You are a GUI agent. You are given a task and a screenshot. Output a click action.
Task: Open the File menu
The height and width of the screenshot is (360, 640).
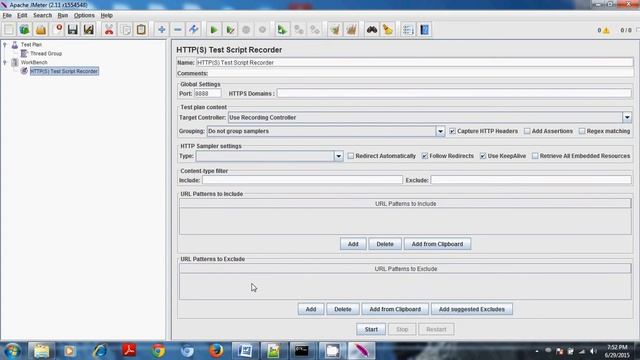[7, 15]
